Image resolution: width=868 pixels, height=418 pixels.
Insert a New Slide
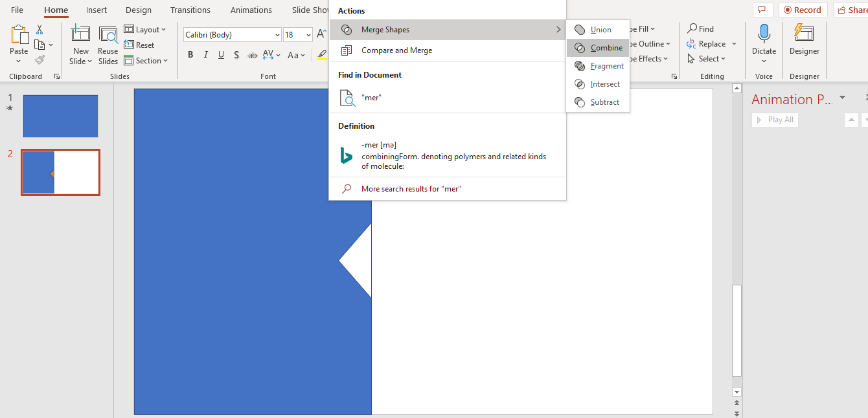80,45
